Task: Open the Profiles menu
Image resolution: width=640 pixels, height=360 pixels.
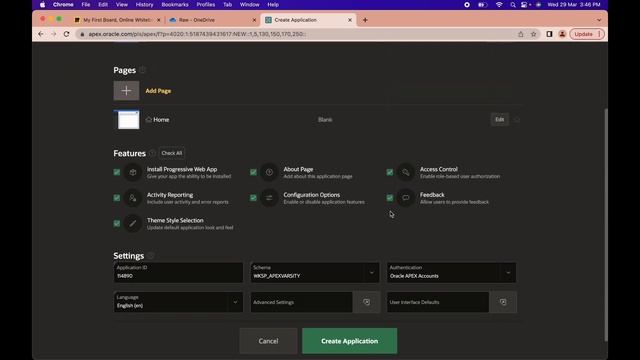Action: tap(206, 4)
